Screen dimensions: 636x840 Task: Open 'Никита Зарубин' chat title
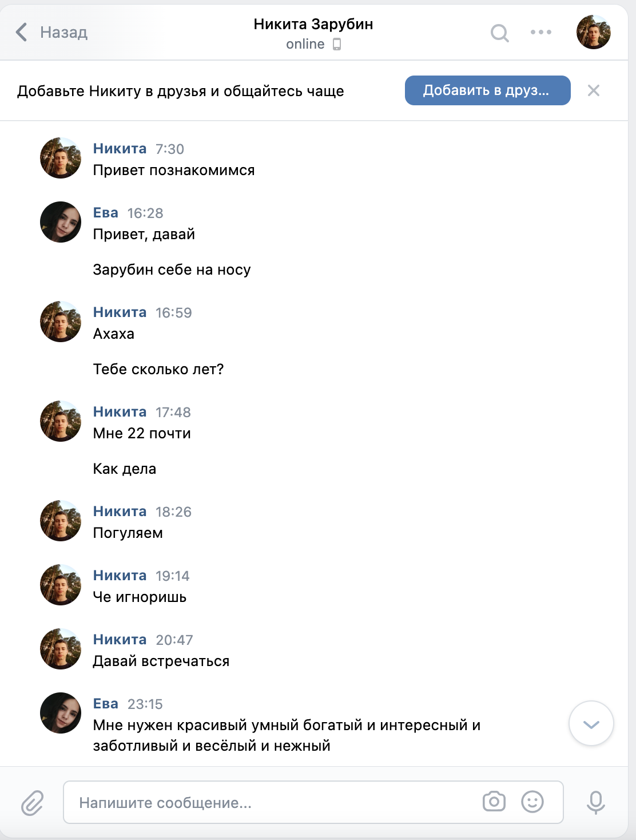[x=313, y=24]
